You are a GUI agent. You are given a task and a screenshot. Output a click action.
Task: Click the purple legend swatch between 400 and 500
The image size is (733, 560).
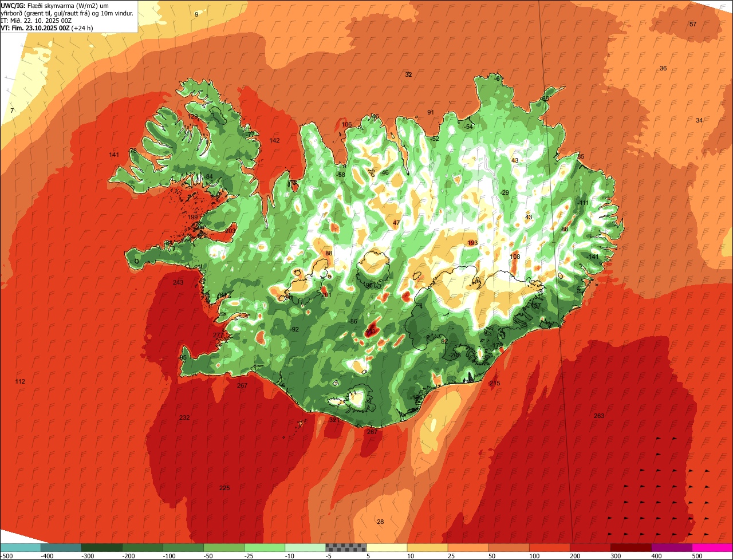[672, 547]
